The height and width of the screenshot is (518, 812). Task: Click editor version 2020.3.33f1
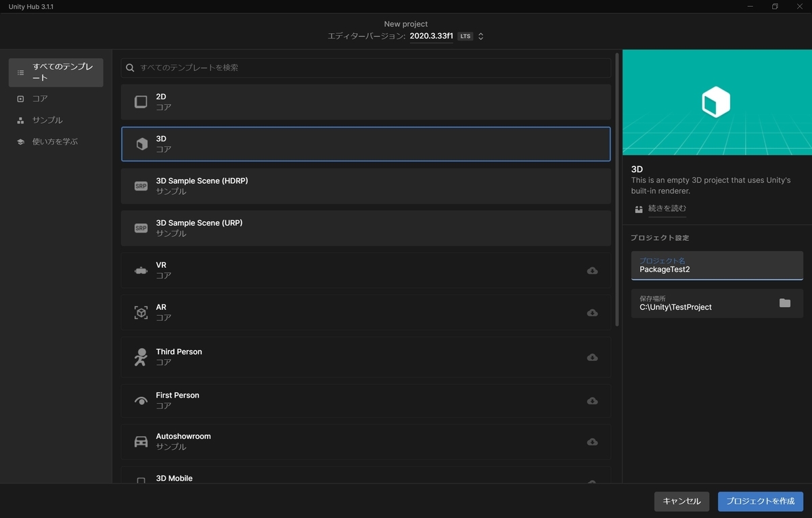431,36
